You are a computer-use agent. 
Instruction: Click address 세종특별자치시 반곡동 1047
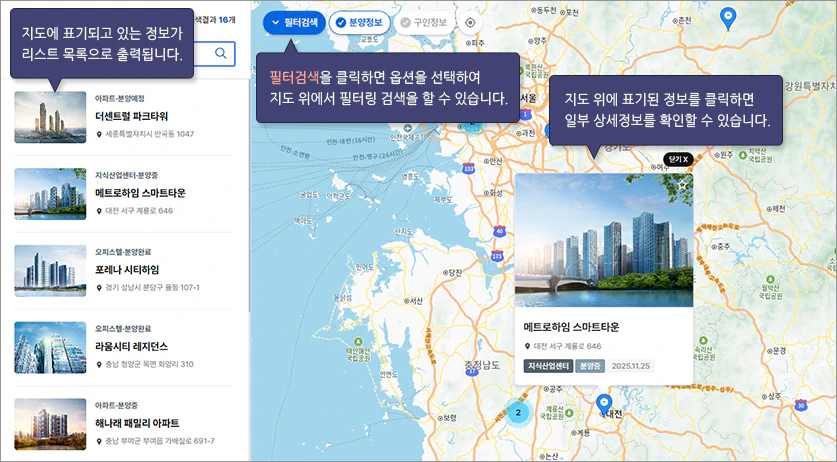point(150,134)
